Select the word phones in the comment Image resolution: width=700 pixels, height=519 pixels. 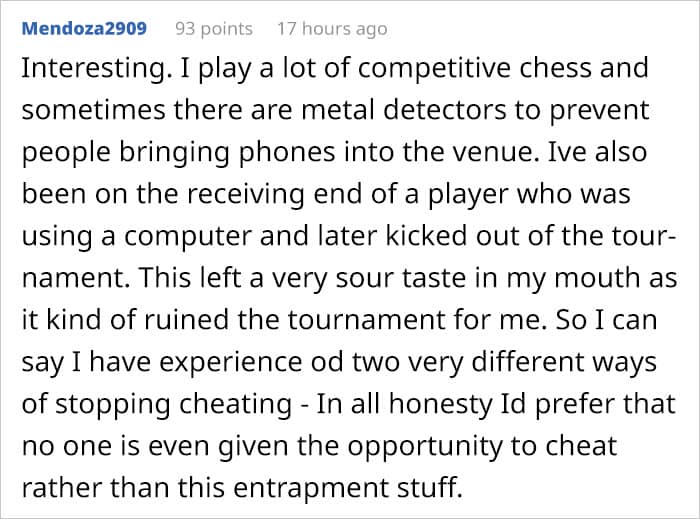click(x=287, y=153)
